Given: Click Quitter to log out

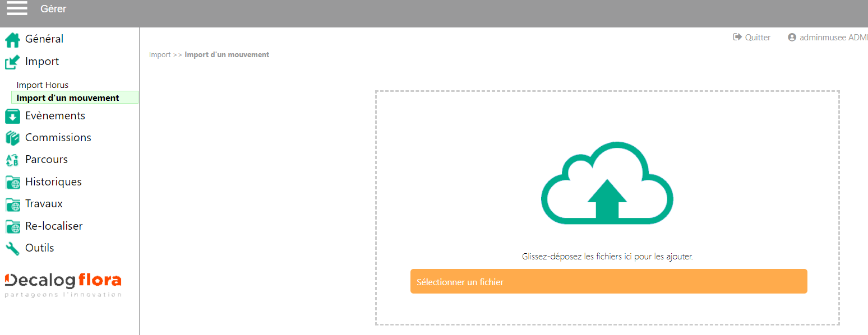Looking at the screenshot, I should point(752,38).
